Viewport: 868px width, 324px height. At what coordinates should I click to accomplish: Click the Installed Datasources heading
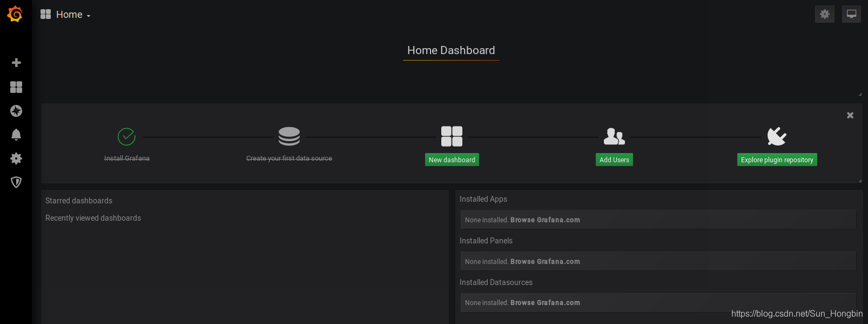496,282
